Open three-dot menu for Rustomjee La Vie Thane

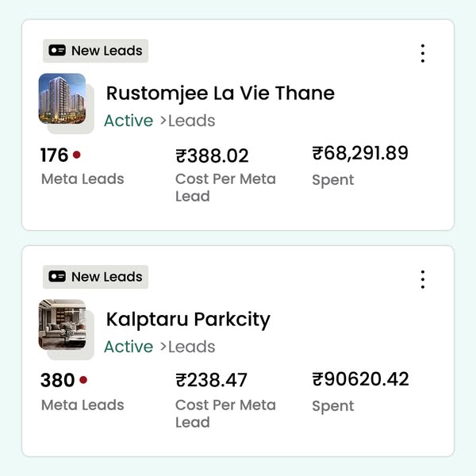coord(423,53)
